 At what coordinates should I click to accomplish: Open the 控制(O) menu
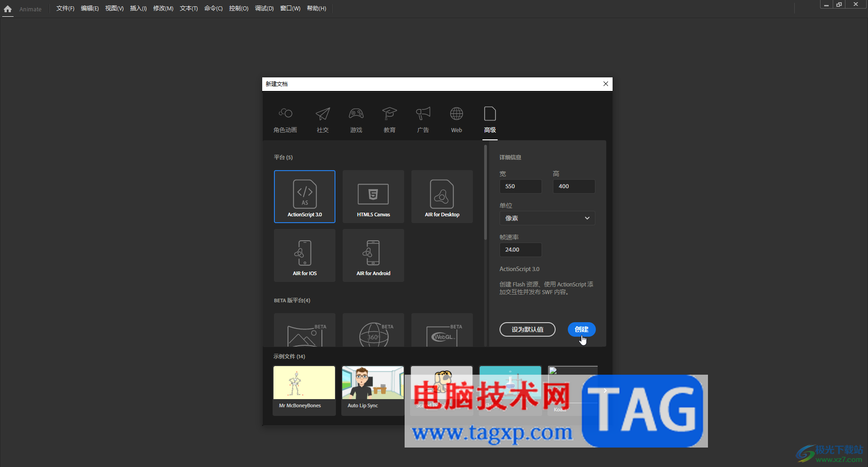click(x=239, y=9)
